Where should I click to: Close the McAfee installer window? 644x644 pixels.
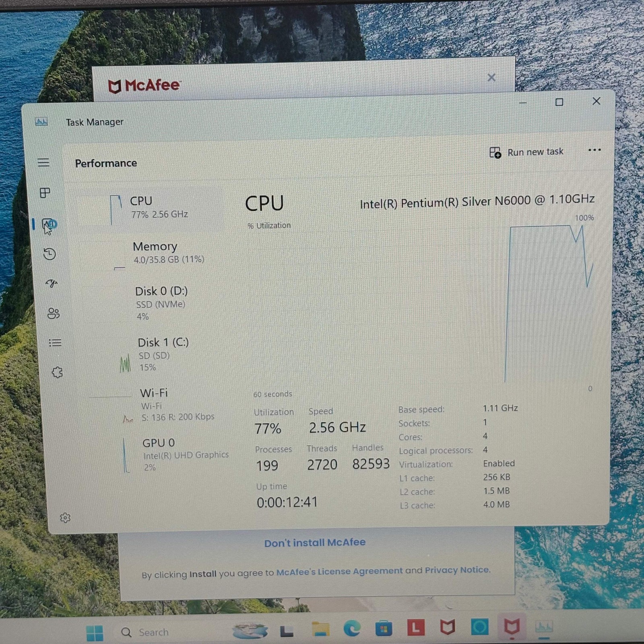tap(491, 77)
